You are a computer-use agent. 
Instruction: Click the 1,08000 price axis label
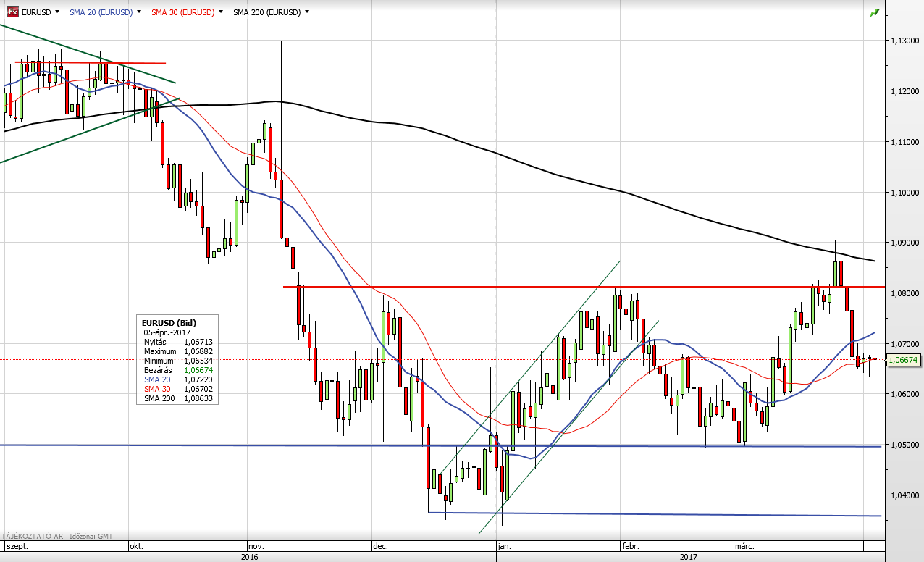click(x=907, y=294)
